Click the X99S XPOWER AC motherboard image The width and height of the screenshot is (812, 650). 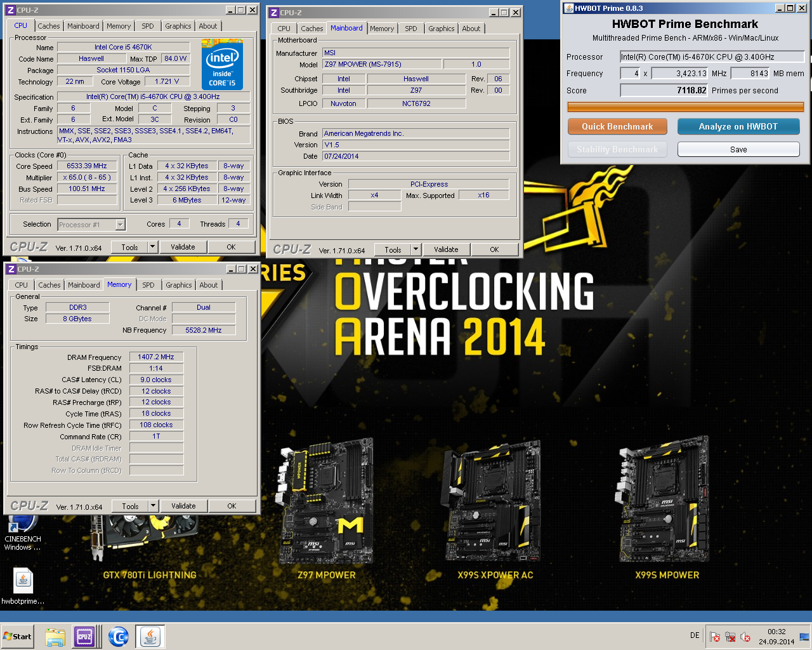pos(494,500)
